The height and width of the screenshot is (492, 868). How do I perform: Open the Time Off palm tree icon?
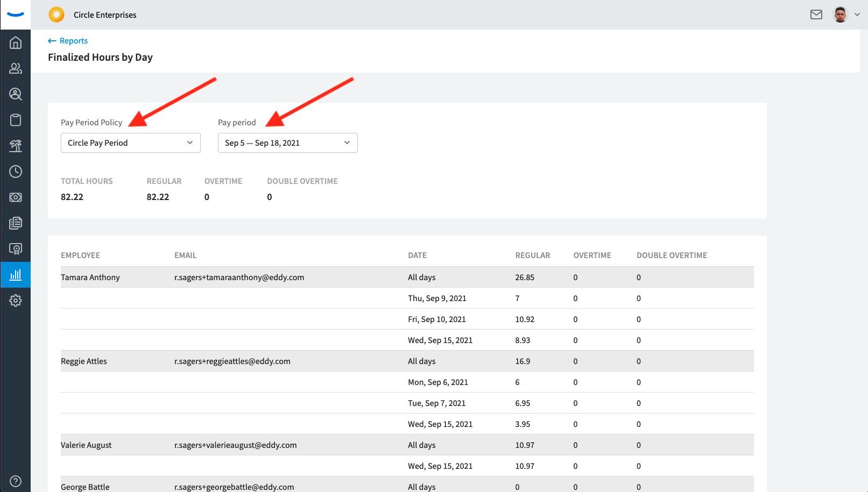(16, 146)
